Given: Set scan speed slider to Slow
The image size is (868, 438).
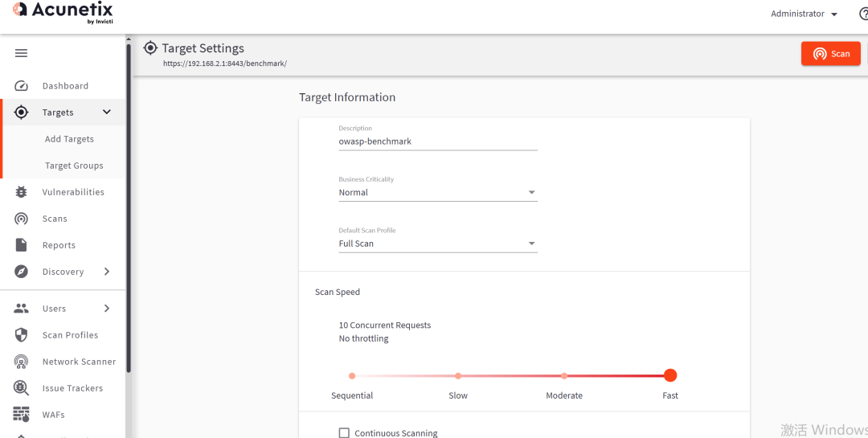Looking at the screenshot, I should 458,376.
